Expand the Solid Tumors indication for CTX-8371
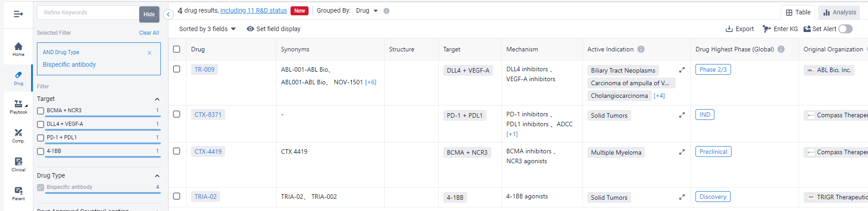Image resolution: width=868 pixels, height=211 pixels. [682, 115]
